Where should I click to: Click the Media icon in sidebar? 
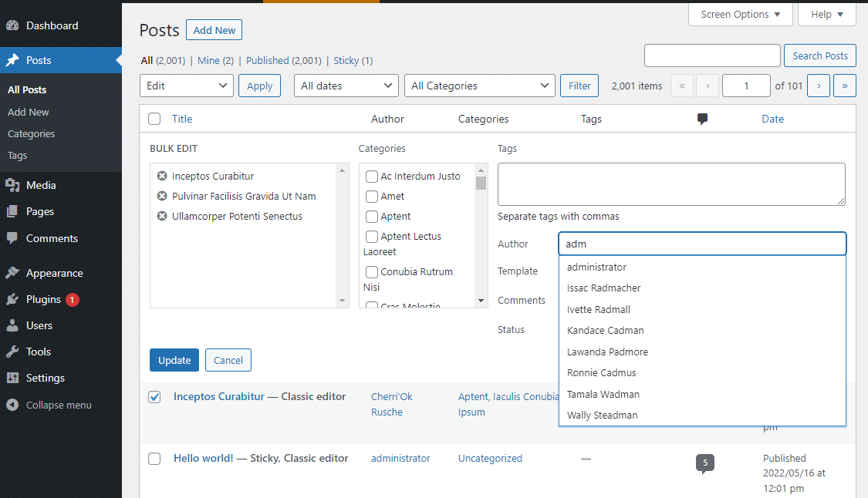pyautogui.click(x=12, y=185)
